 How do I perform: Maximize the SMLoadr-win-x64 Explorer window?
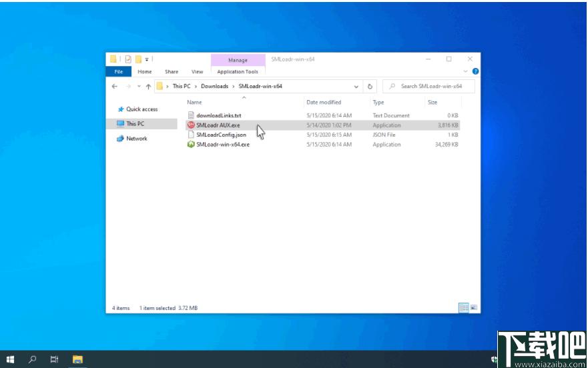tap(449, 59)
